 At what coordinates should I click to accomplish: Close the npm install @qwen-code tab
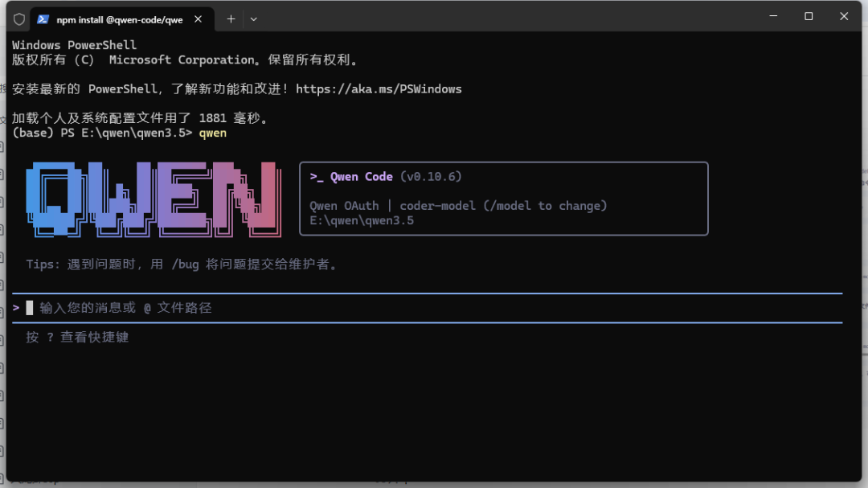199,19
